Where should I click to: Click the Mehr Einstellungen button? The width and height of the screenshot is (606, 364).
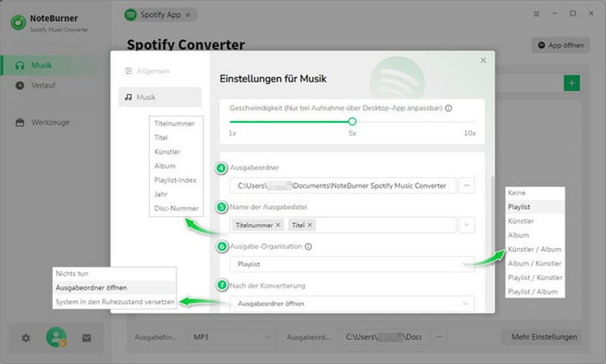coord(544,337)
